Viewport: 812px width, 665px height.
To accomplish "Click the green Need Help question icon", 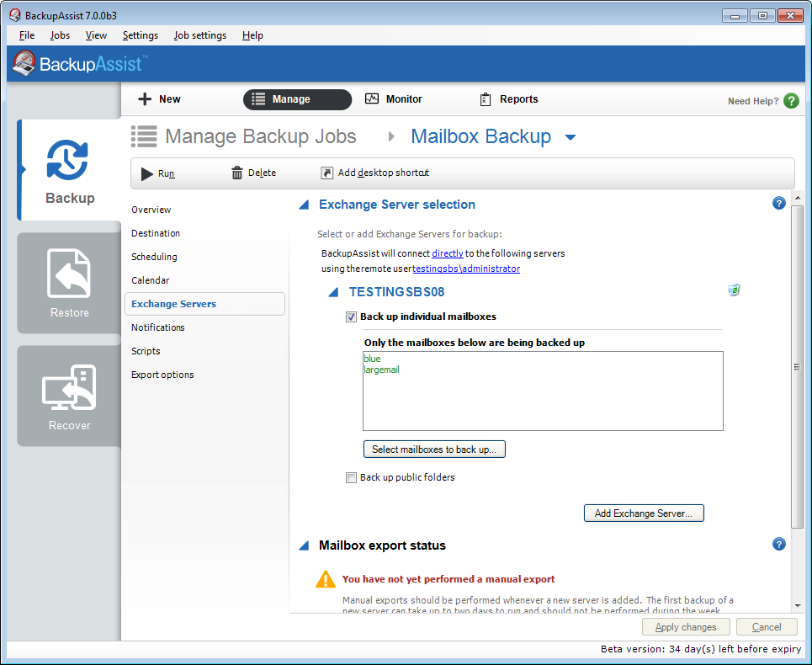I will coord(791,100).
